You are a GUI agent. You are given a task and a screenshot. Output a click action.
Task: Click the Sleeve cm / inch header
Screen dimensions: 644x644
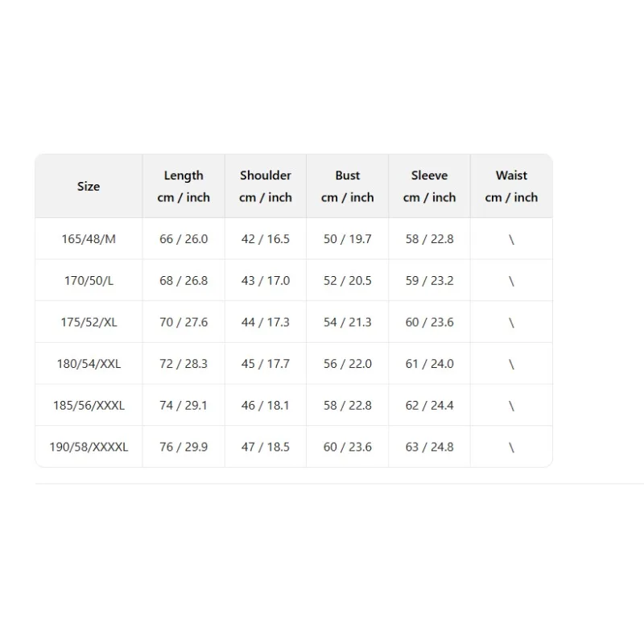tap(429, 186)
